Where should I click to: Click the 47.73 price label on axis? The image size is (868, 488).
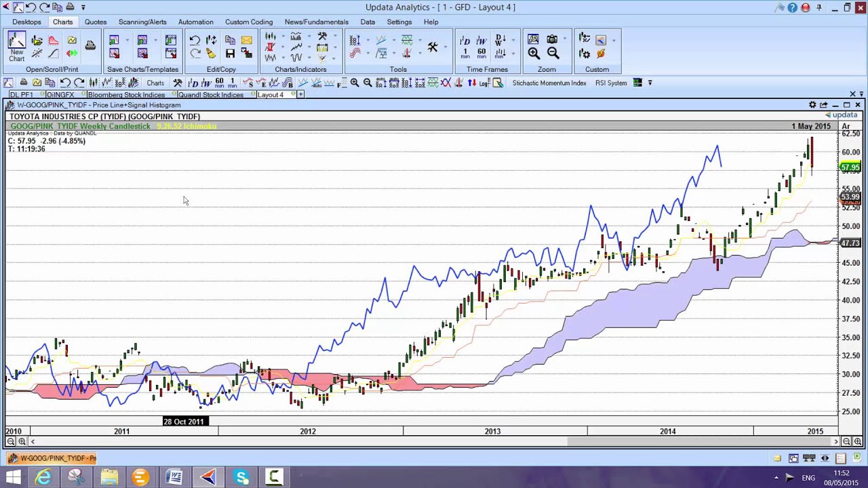pos(850,243)
